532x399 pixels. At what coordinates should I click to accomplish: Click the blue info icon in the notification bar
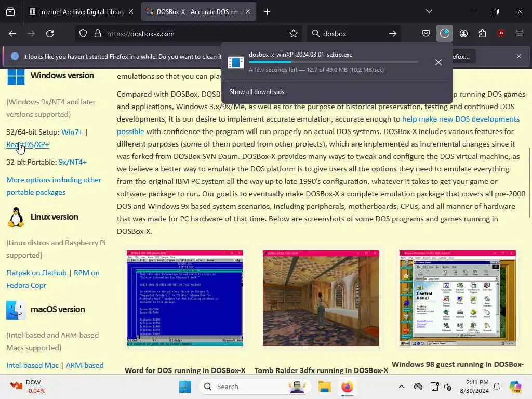tap(15, 56)
